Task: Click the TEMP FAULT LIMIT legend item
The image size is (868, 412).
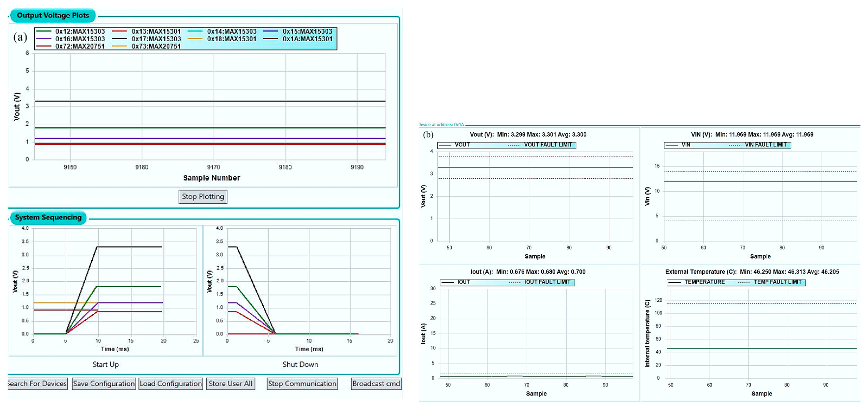Action: (777, 282)
